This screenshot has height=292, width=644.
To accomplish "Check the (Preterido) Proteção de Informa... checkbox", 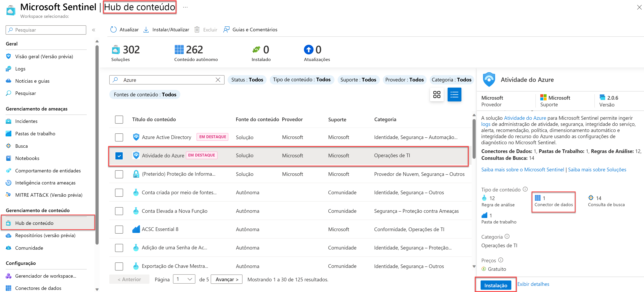I will pos(119,174).
